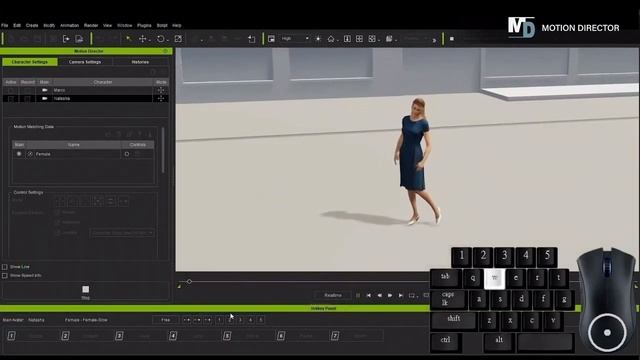Click the preview camera picture-in-picture icon

tap(271, 39)
